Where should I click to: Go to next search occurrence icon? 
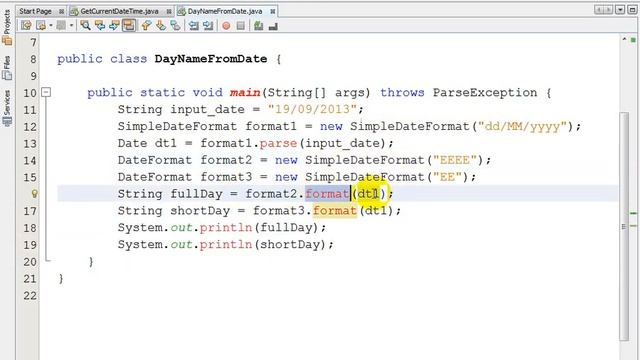tap(114, 26)
